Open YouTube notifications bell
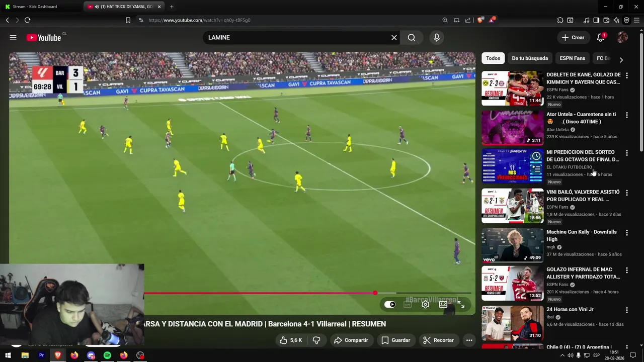644x362 pixels. (600, 38)
